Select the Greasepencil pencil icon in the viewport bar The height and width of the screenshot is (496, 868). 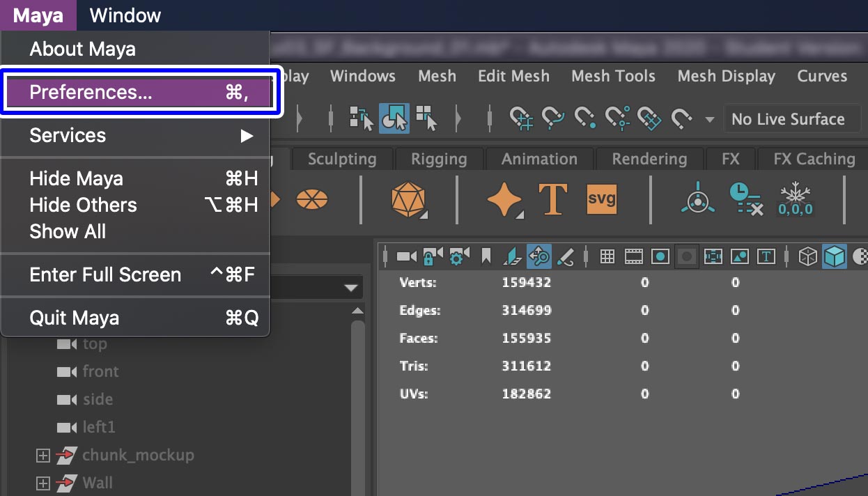click(564, 256)
